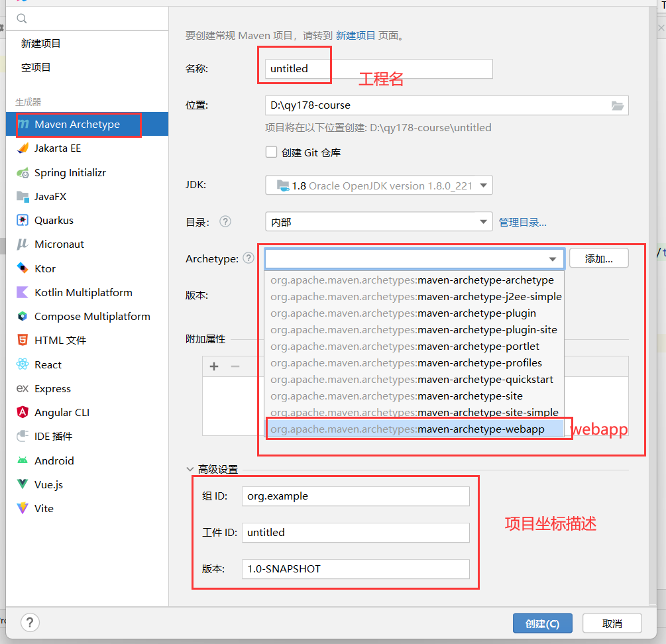Screen dimensions: 666x644
Task: Choose maven-archetype-site option
Action: click(414, 396)
